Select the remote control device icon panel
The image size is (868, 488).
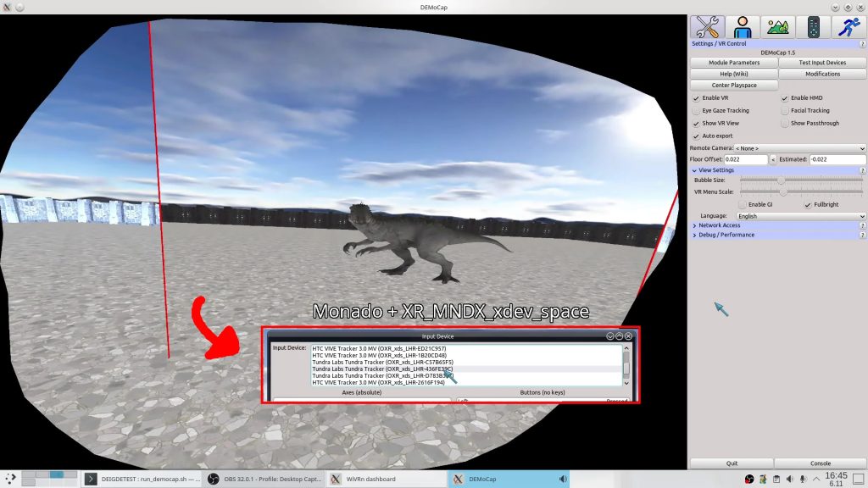click(813, 26)
